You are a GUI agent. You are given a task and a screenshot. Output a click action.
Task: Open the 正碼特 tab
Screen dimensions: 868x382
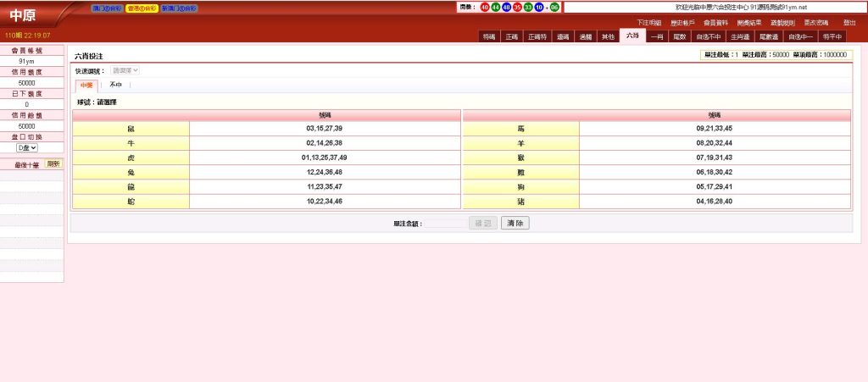point(537,37)
